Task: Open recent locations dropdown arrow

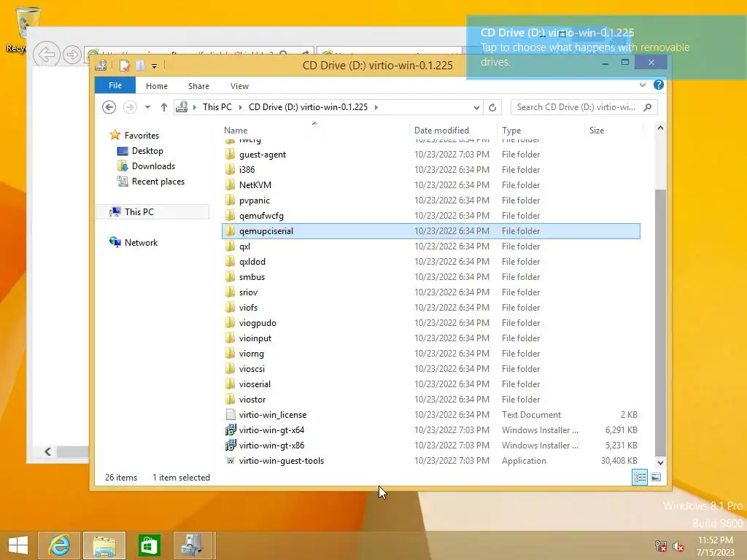Action: point(147,107)
